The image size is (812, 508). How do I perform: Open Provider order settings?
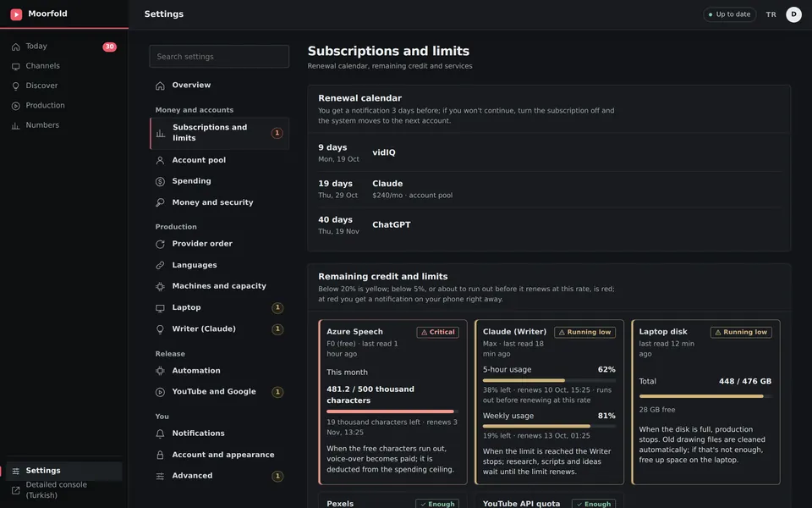coord(219,244)
